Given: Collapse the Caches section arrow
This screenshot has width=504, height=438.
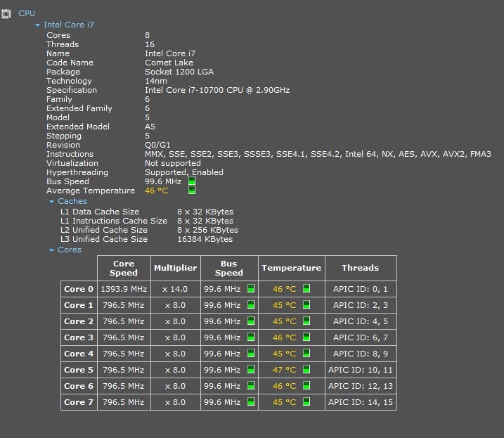Looking at the screenshot, I should [51, 201].
